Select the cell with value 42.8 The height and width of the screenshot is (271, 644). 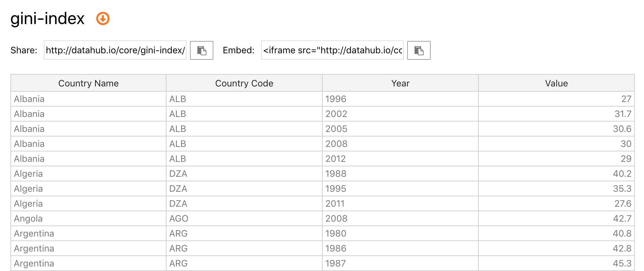(557, 248)
